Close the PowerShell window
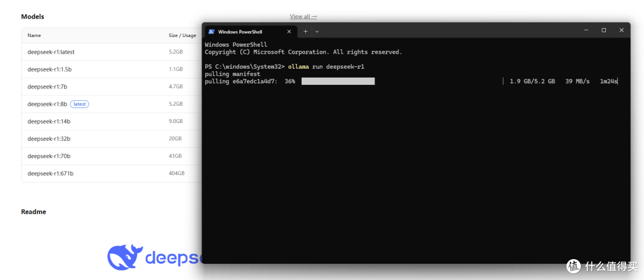The width and height of the screenshot is (644, 280). pyautogui.click(x=621, y=30)
